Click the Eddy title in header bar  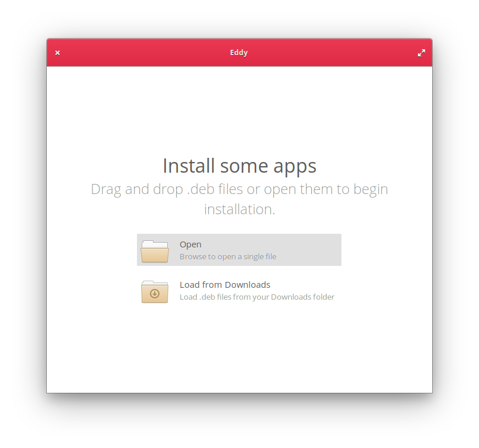pos(239,53)
